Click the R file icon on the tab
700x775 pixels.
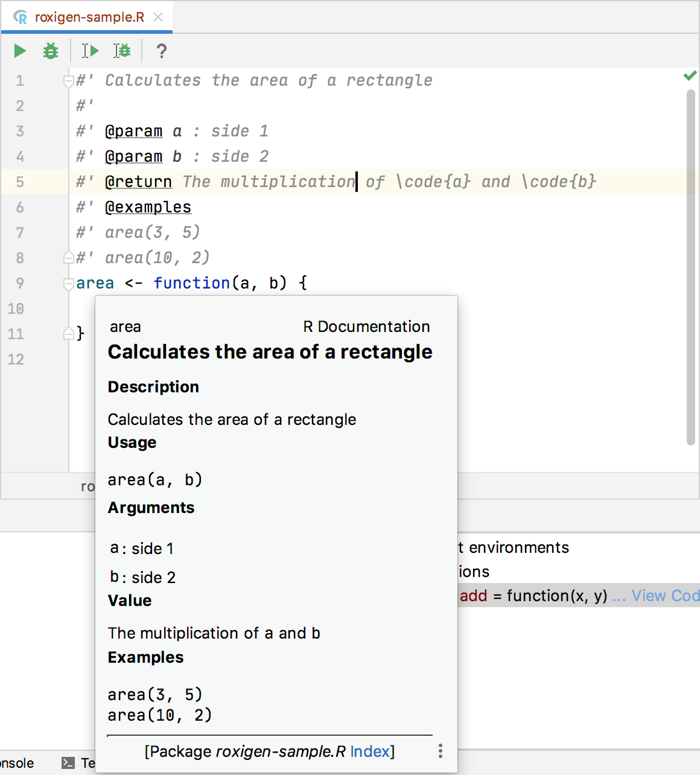(x=21, y=17)
